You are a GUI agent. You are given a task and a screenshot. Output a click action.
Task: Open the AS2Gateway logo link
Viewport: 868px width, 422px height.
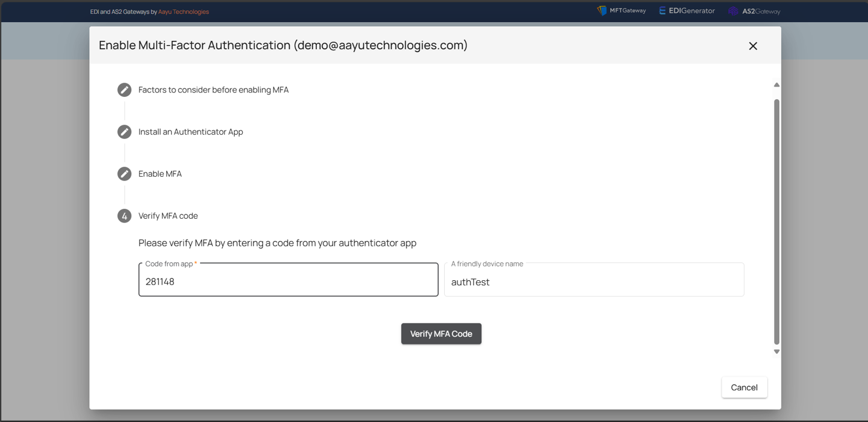(754, 11)
